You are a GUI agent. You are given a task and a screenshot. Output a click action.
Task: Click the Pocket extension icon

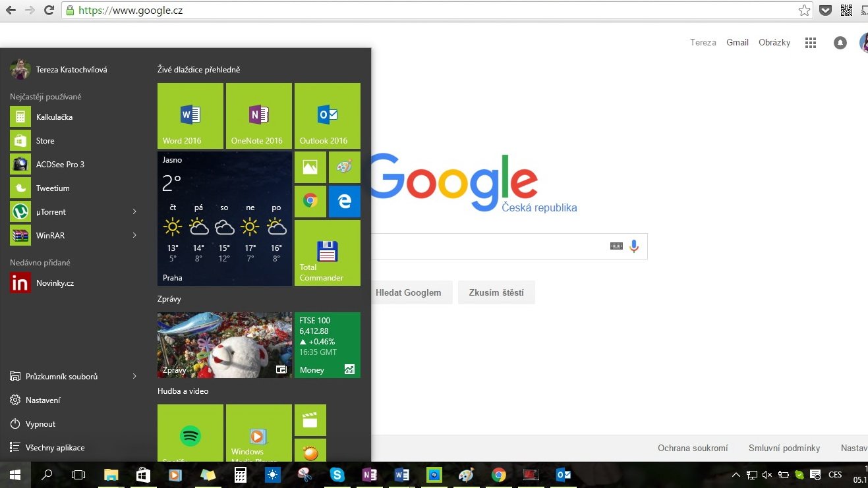825,10
